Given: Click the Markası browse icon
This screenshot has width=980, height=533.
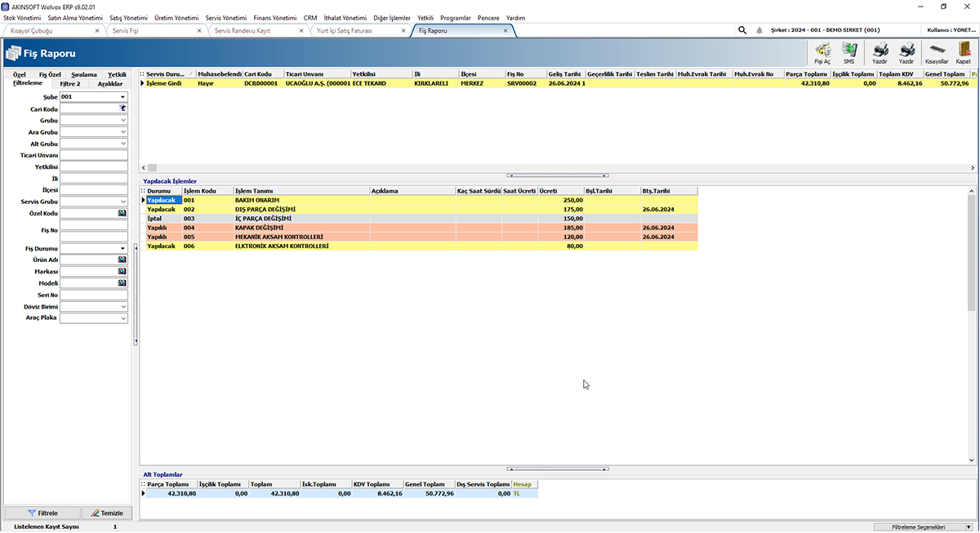Looking at the screenshot, I should [122, 272].
